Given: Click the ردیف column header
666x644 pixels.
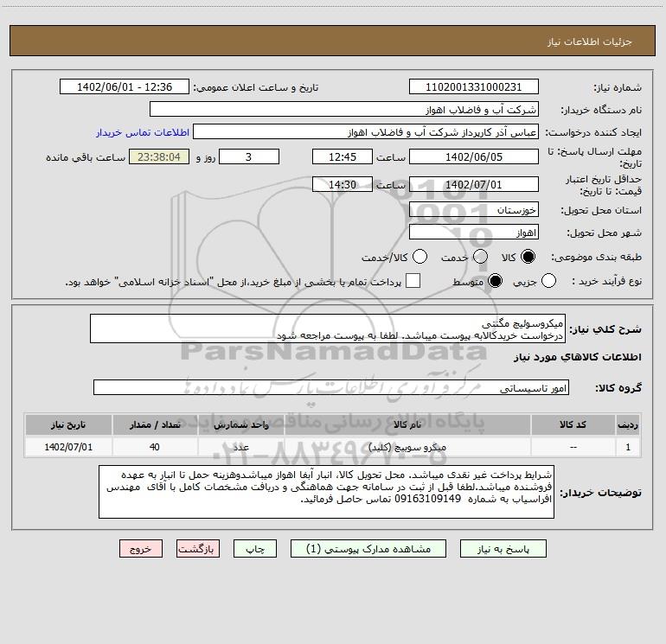Looking at the screenshot, I should pos(628,424).
